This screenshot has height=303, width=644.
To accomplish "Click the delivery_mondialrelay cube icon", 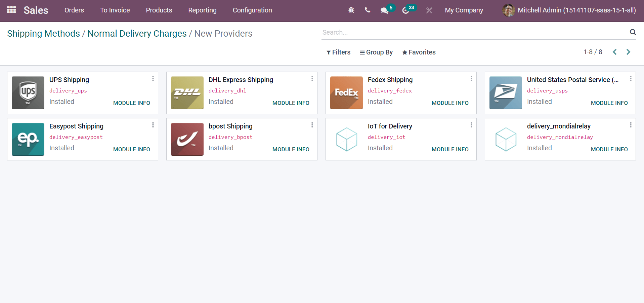I will coord(506,139).
